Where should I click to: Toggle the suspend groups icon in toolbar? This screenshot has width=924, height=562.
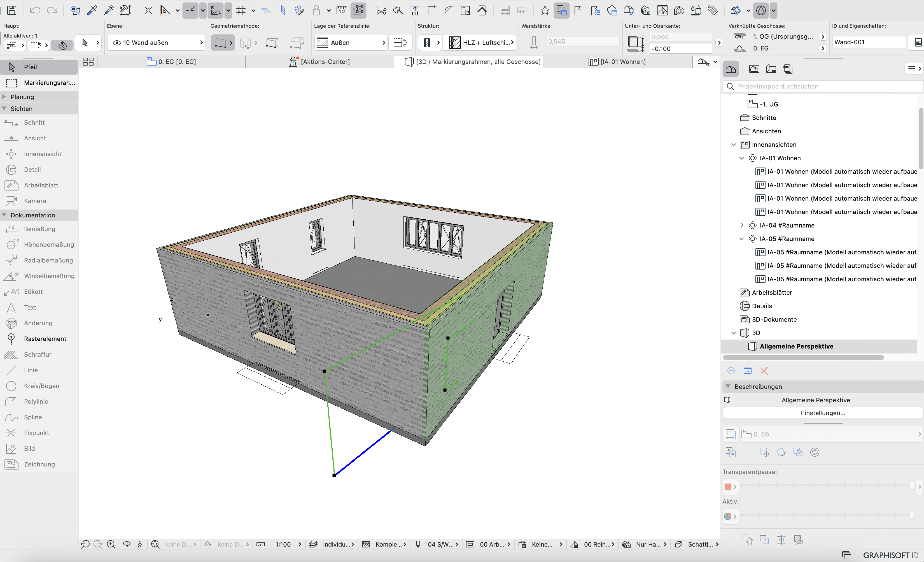point(359,10)
